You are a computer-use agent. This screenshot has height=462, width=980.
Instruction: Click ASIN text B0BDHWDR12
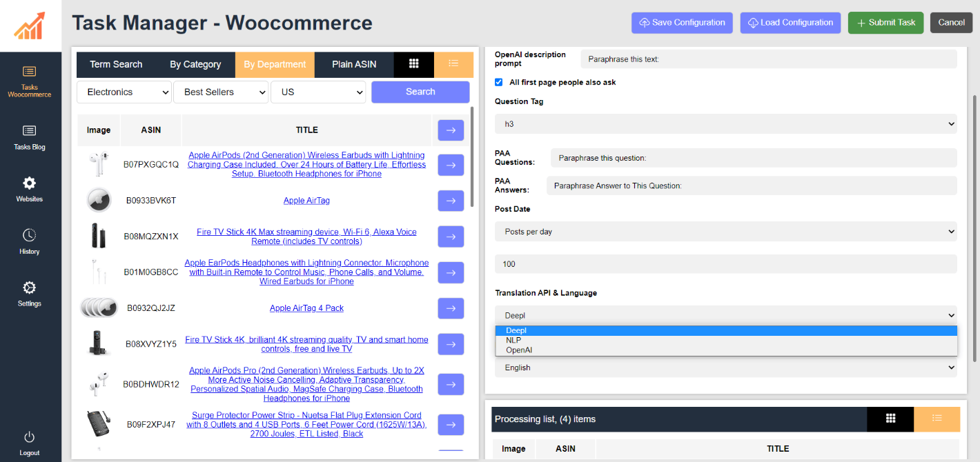[x=150, y=384]
